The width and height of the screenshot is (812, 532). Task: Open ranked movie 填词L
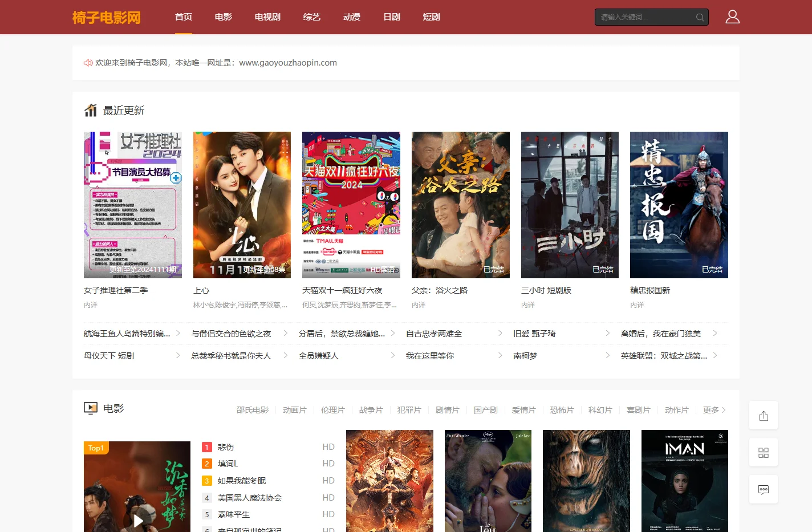(228, 464)
